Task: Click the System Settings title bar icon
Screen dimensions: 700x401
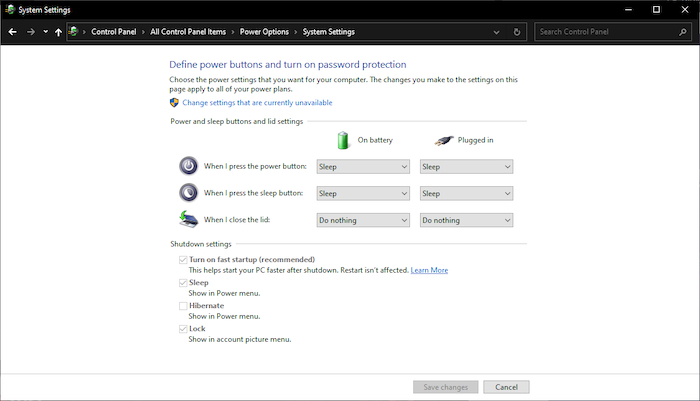Action: click(10, 9)
